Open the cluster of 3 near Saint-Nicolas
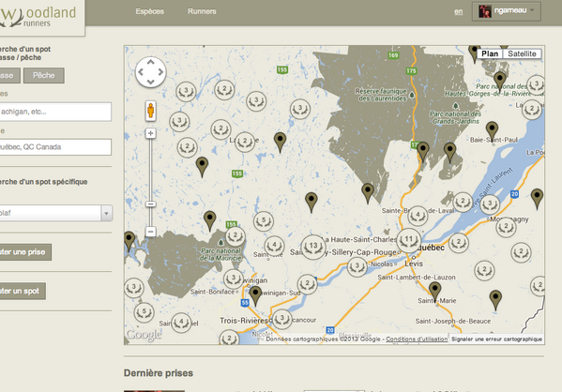Image resolution: width=562 pixels, height=392 pixels. [357, 267]
